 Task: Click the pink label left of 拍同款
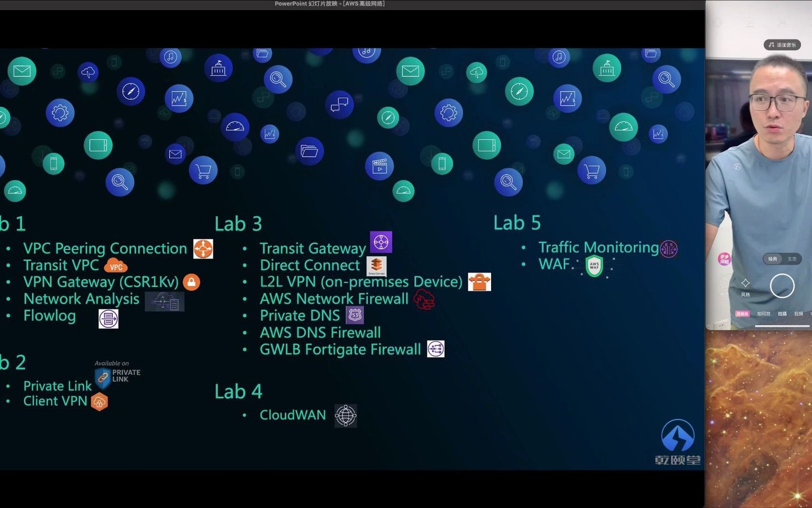point(742,314)
